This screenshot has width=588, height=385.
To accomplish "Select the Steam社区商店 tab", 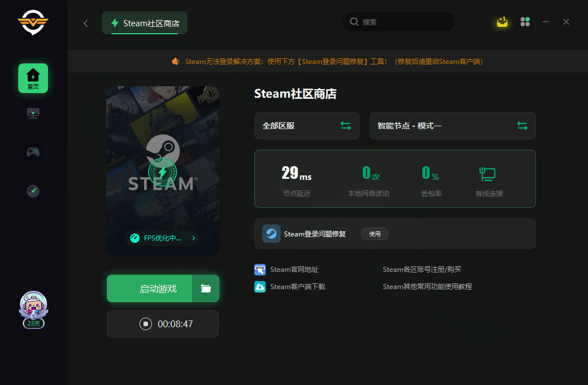I will [x=145, y=23].
